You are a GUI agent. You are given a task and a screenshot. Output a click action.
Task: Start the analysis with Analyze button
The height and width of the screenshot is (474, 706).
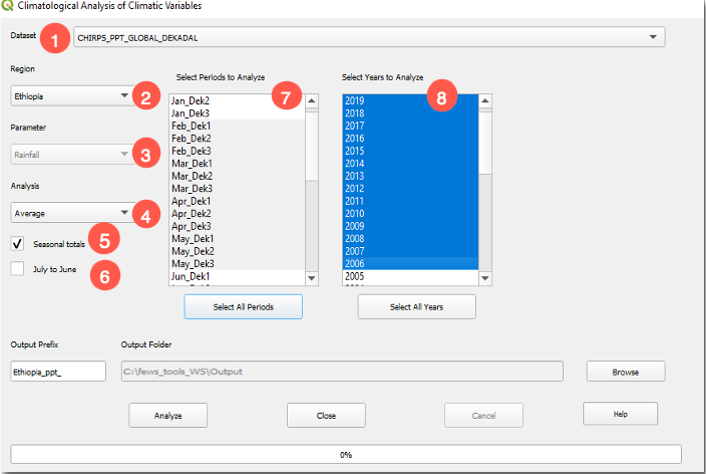point(168,414)
